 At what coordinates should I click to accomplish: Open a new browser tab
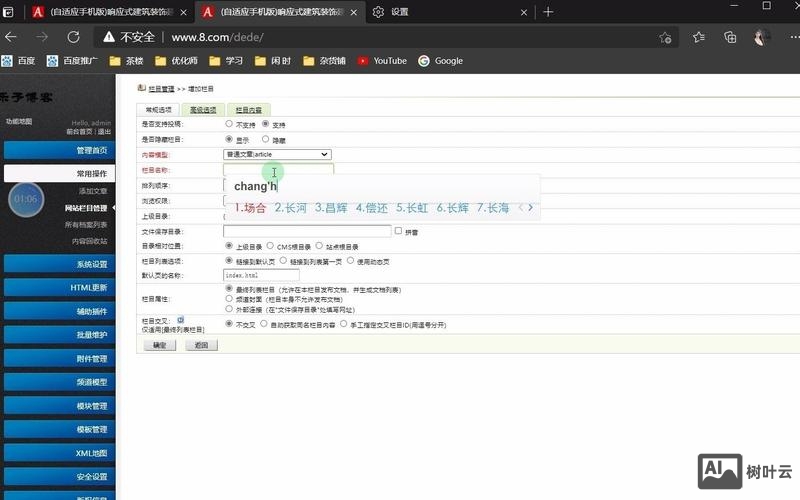[x=548, y=12]
